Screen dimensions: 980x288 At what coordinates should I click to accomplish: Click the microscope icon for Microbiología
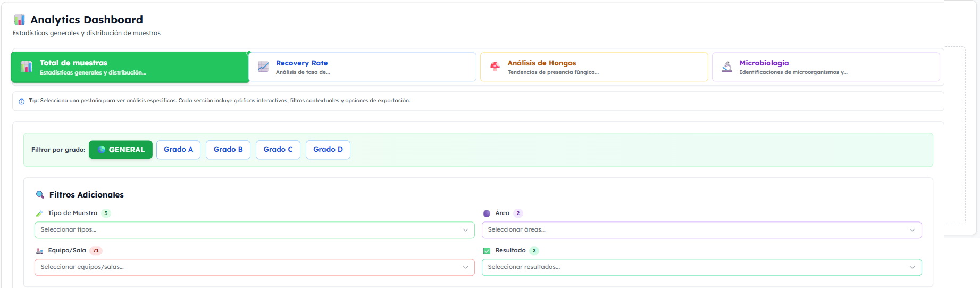(726, 67)
